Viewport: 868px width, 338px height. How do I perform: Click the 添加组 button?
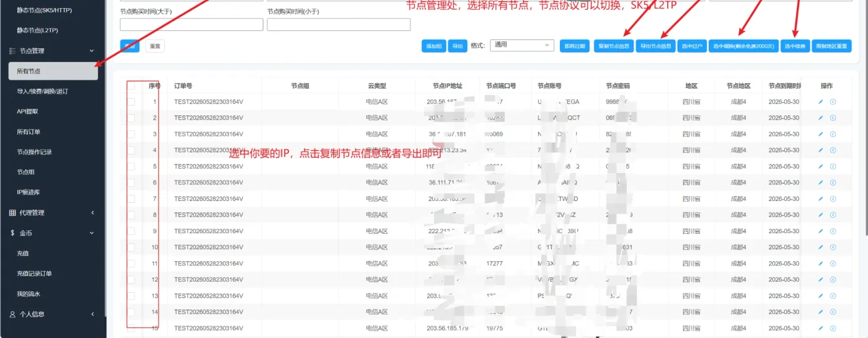click(x=433, y=46)
